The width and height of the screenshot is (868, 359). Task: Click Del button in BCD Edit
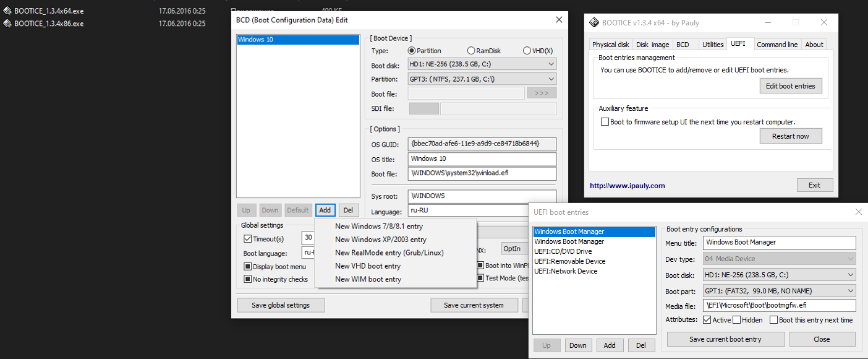[x=349, y=210]
